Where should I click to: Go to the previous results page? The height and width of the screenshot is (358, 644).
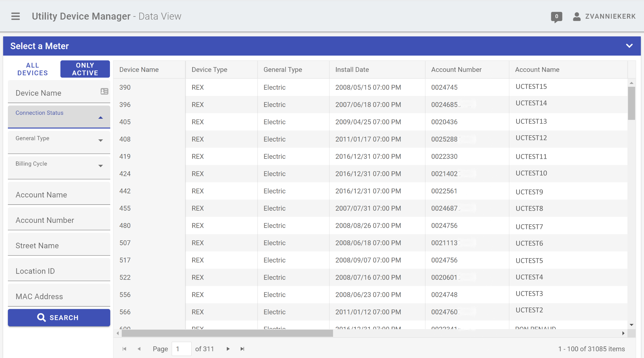click(139, 349)
